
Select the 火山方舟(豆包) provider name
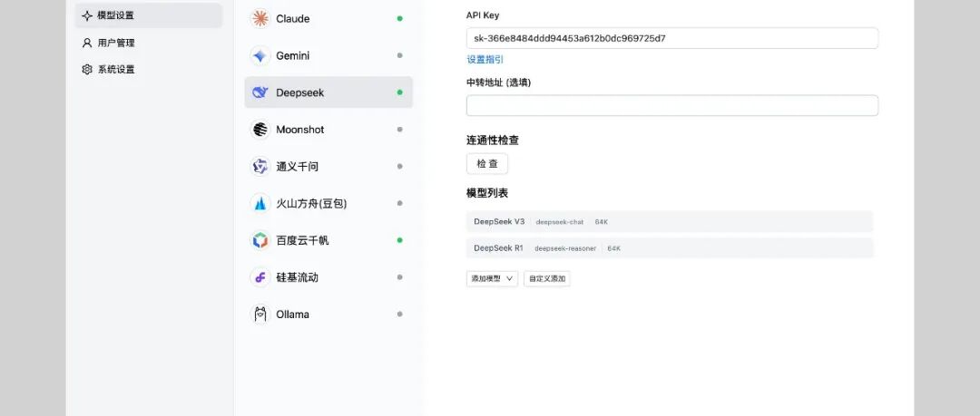[311, 204]
